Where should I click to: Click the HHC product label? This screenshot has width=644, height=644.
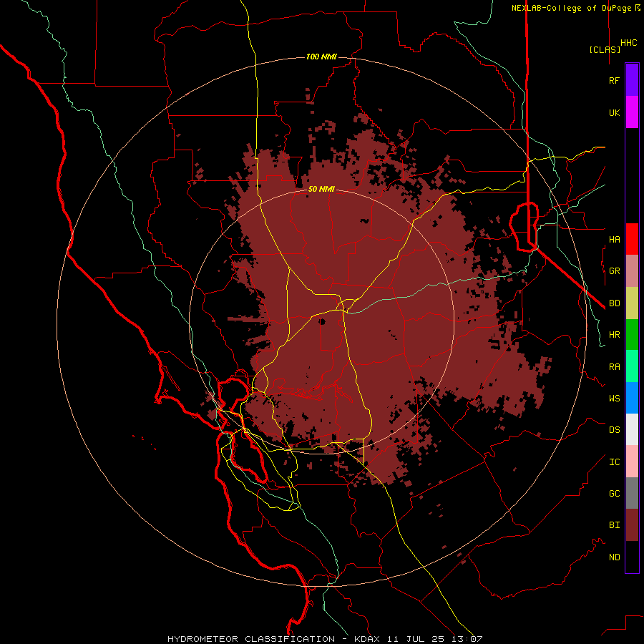629,43
